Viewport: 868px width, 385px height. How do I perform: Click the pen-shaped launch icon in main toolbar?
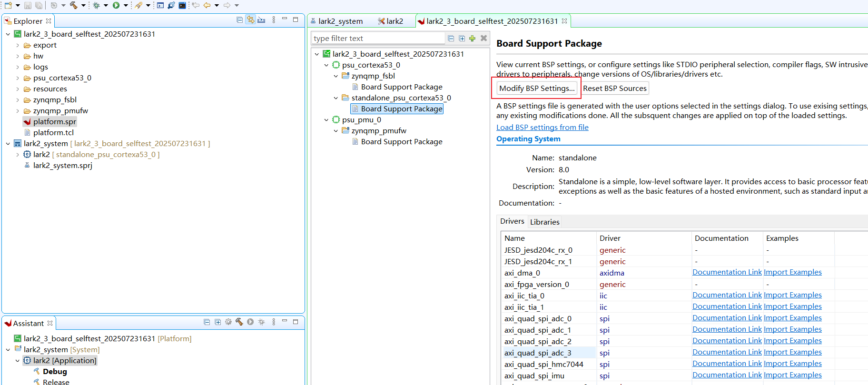pos(138,5)
